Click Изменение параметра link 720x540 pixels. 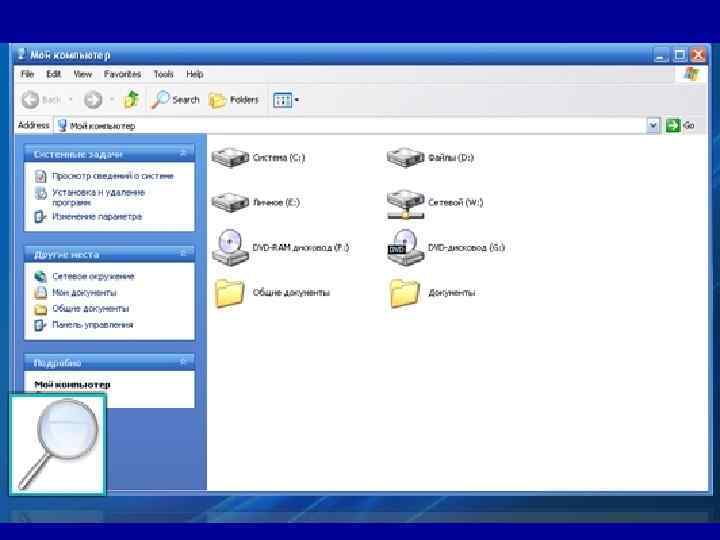[x=97, y=216]
